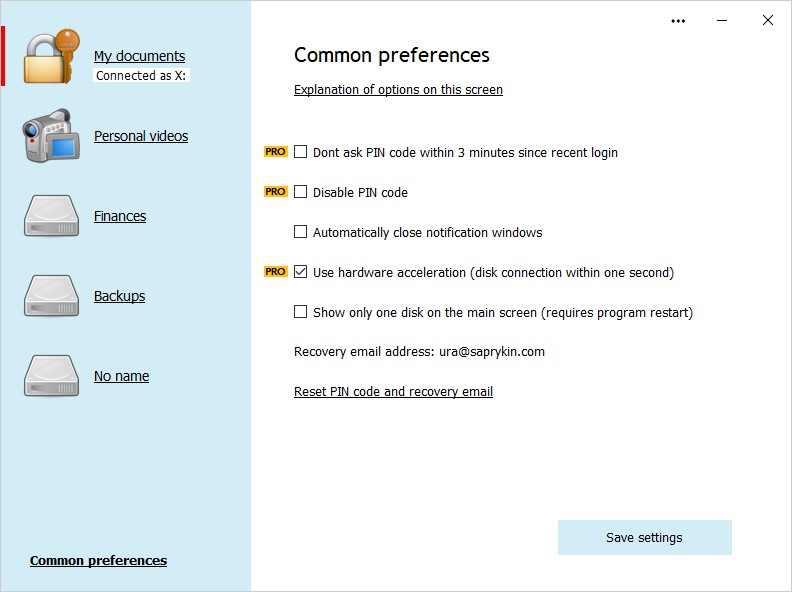Click the padlock icon for My documents
The width and height of the screenshot is (792, 592).
coord(50,57)
